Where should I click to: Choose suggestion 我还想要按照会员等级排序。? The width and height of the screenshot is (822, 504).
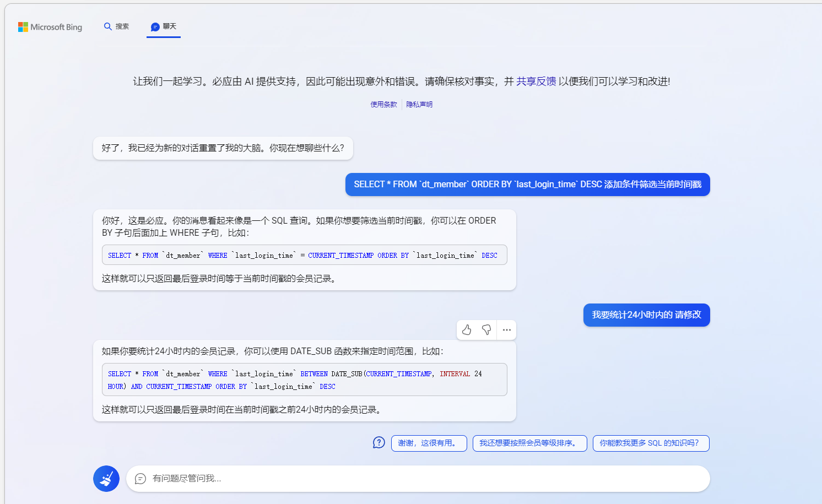click(x=530, y=443)
